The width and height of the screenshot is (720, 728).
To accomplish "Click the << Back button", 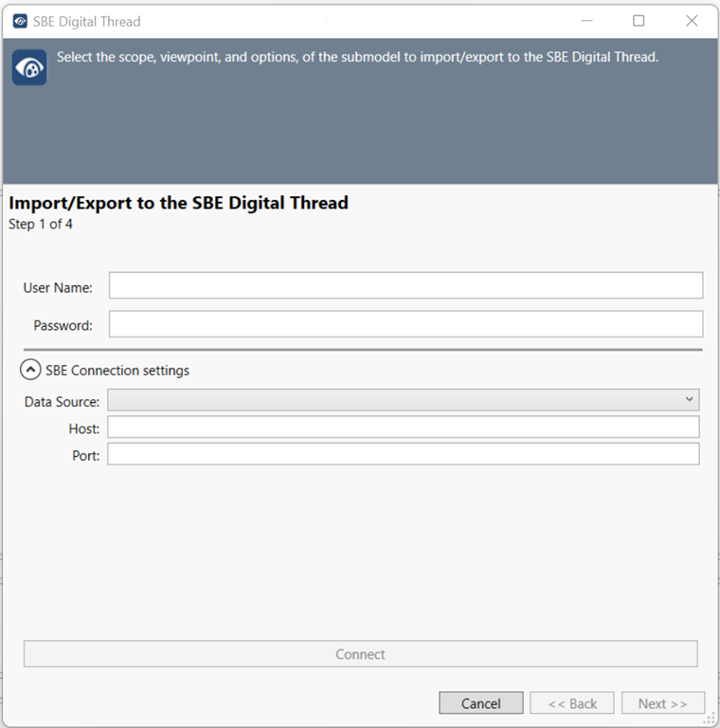I will click(x=572, y=703).
